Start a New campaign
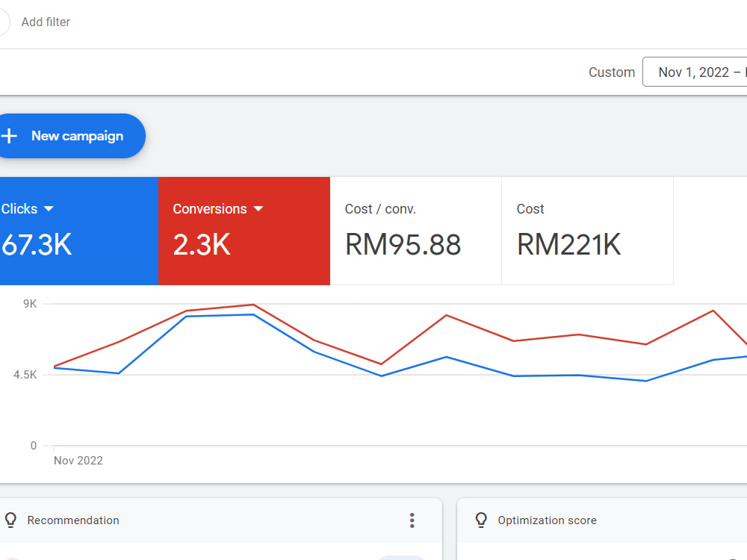This screenshot has height=560, width=747. (x=67, y=136)
